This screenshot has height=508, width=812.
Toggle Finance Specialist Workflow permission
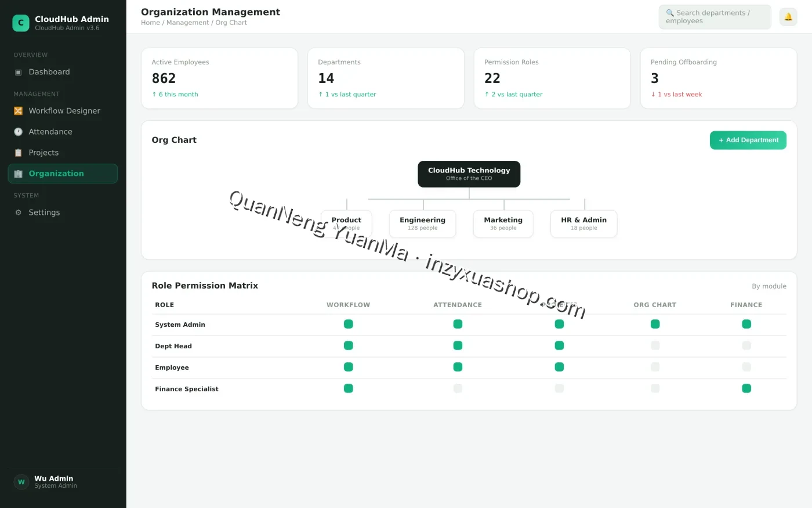click(x=348, y=388)
